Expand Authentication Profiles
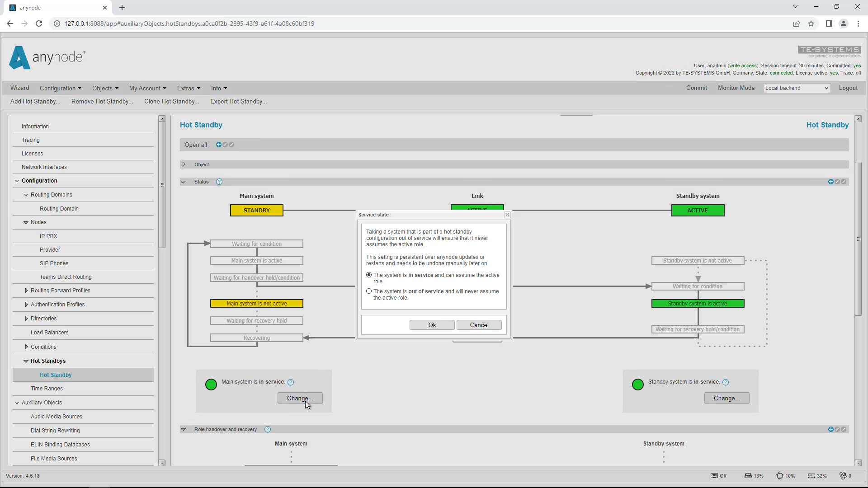Image resolution: width=868 pixels, height=488 pixels. click(x=26, y=305)
